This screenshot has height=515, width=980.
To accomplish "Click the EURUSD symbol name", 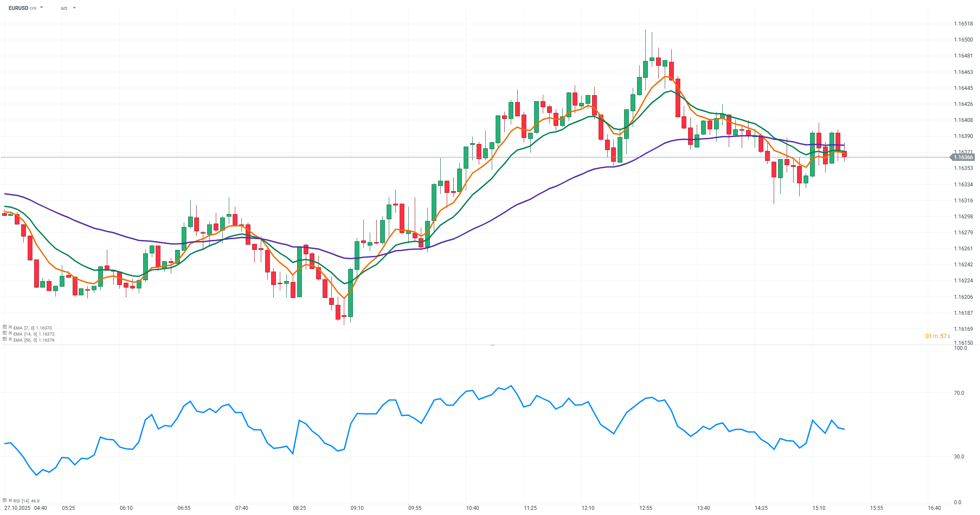I will pos(18,8).
